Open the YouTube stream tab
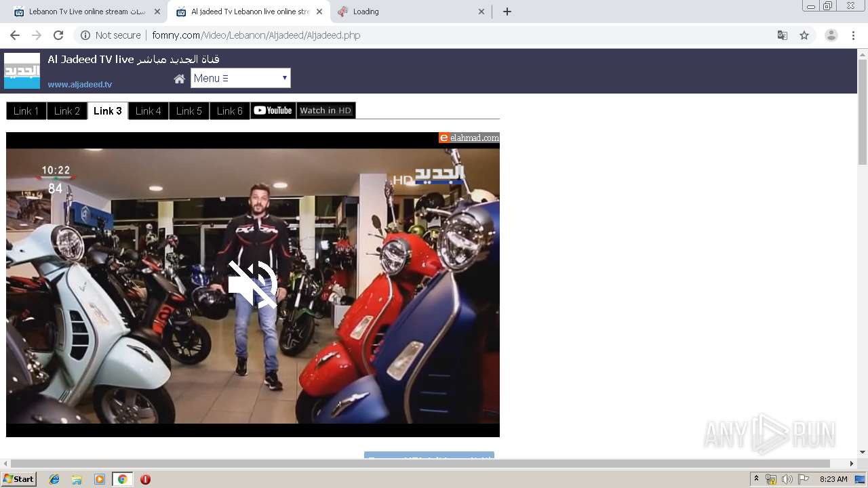Viewport: 868px width, 488px height. [x=273, y=110]
